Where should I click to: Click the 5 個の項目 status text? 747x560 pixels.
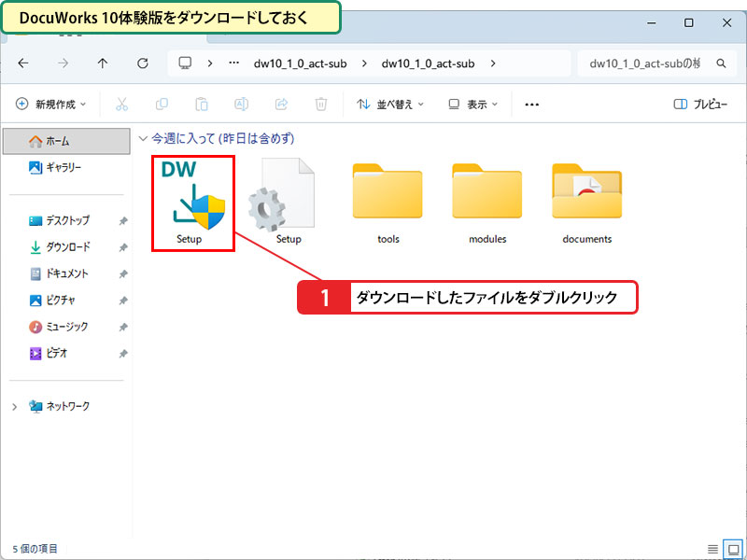(x=35, y=549)
